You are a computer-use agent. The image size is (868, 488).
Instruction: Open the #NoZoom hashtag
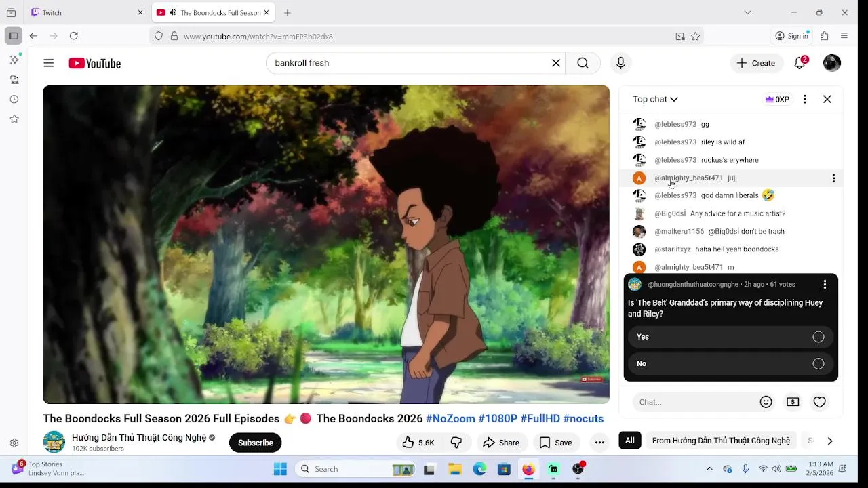[x=450, y=419]
